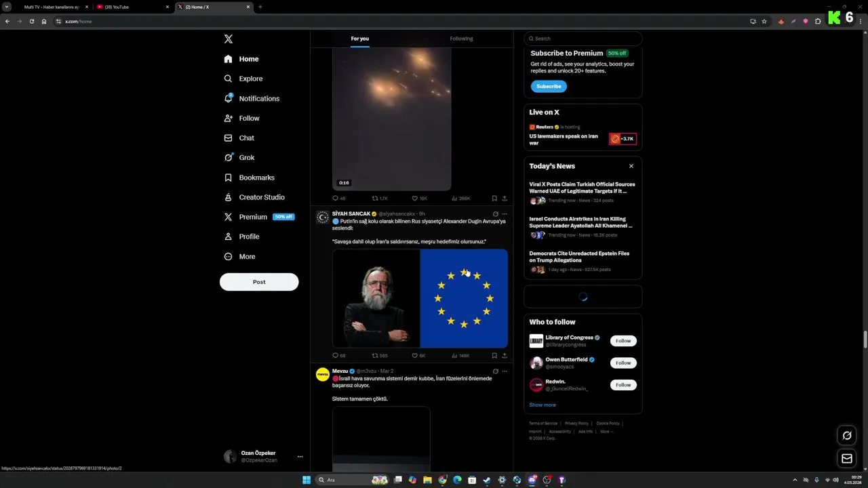Switch to the Multi TV browser tab
Screen dimensions: 868x488
52,7
